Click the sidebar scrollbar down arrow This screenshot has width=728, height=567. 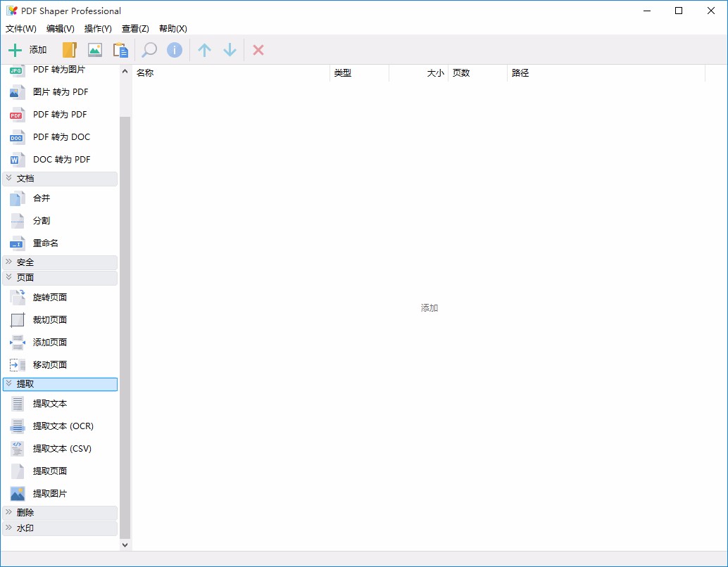[x=125, y=544]
